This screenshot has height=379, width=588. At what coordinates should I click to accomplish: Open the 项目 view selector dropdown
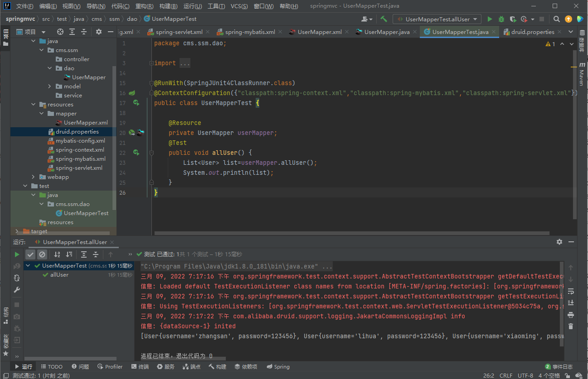(31, 32)
